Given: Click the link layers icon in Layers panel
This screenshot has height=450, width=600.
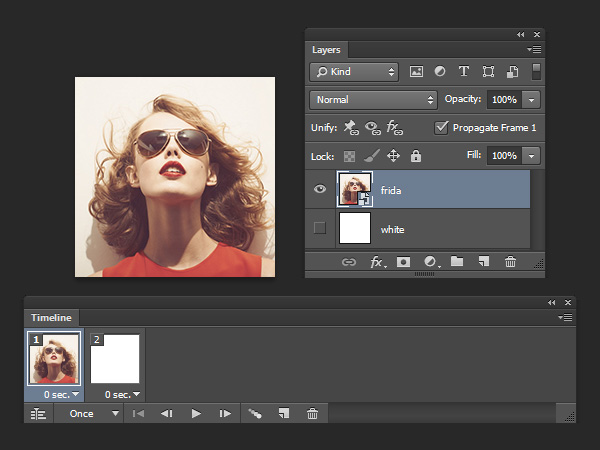Looking at the screenshot, I should click(349, 262).
